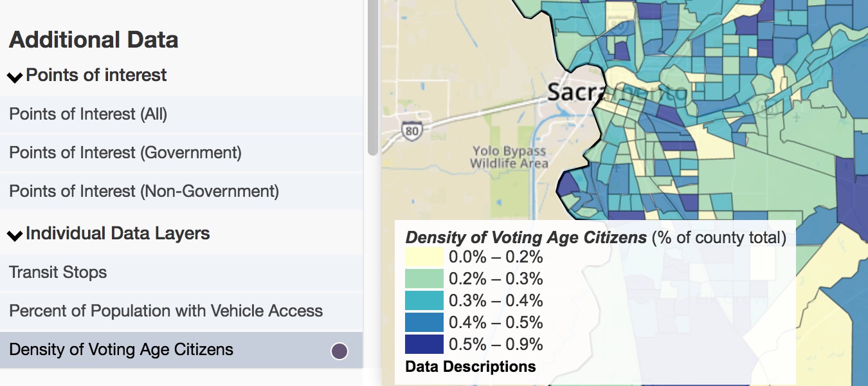Click the chevron beside Points of interest

click(14, 75)
